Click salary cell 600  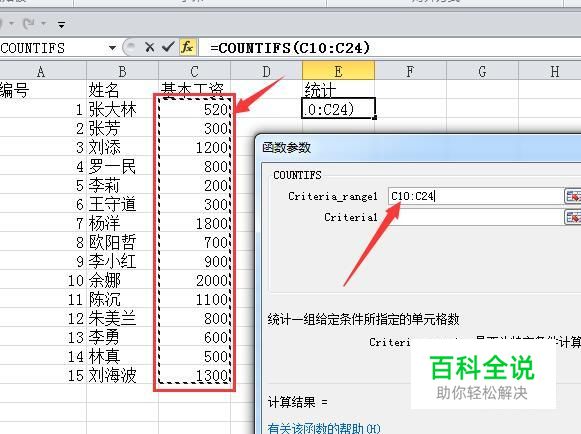(194, 337)
